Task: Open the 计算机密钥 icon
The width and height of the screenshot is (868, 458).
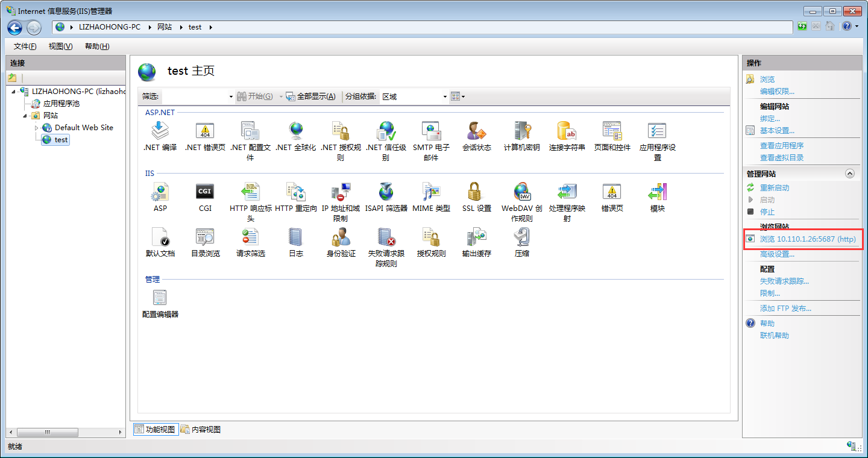Action: pyautogui.click(x=521, y=131)
